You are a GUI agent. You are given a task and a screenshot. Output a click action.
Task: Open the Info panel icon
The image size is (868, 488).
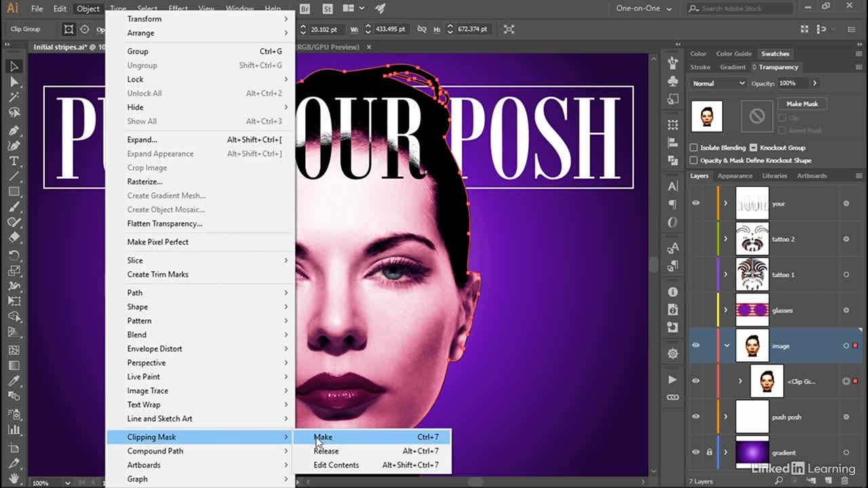(673, 292)
